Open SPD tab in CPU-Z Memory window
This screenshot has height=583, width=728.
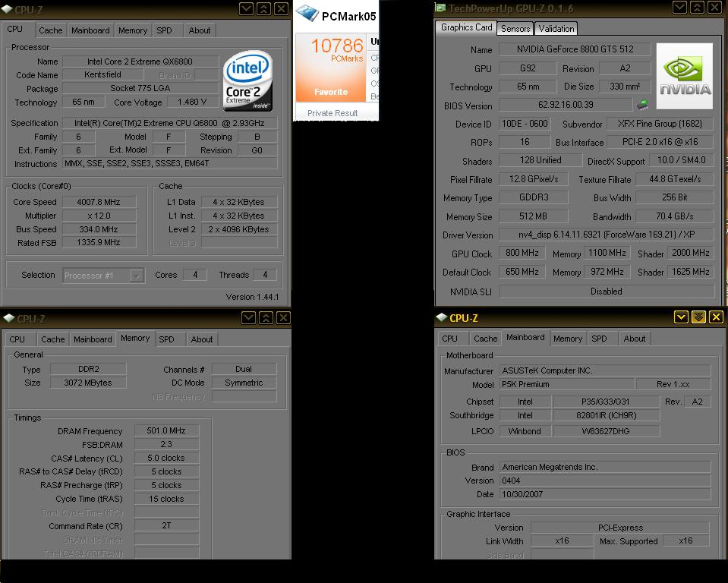(166, 339)
